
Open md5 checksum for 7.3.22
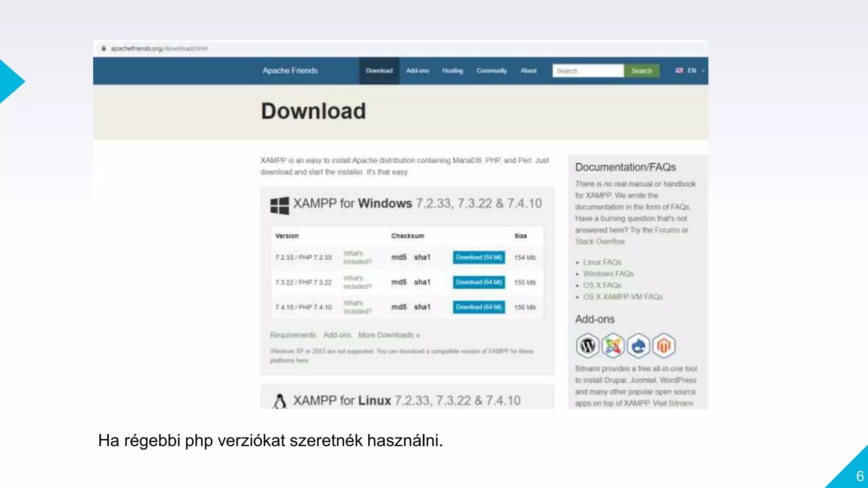click(x=399, y=282)
